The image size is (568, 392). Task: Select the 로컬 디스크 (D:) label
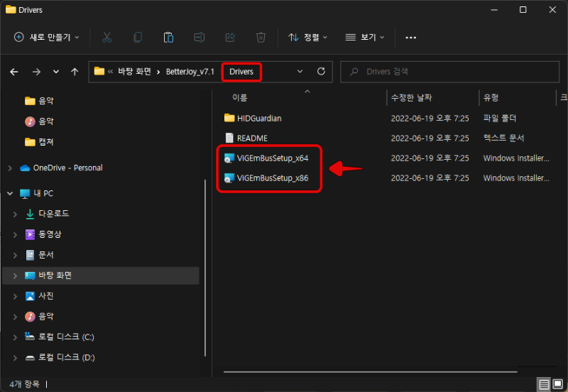67,358
